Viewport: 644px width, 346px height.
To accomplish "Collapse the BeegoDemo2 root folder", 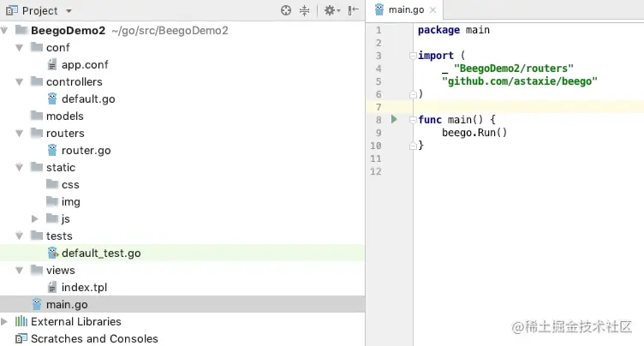I will pyautogui.click(x=4, y=31).
